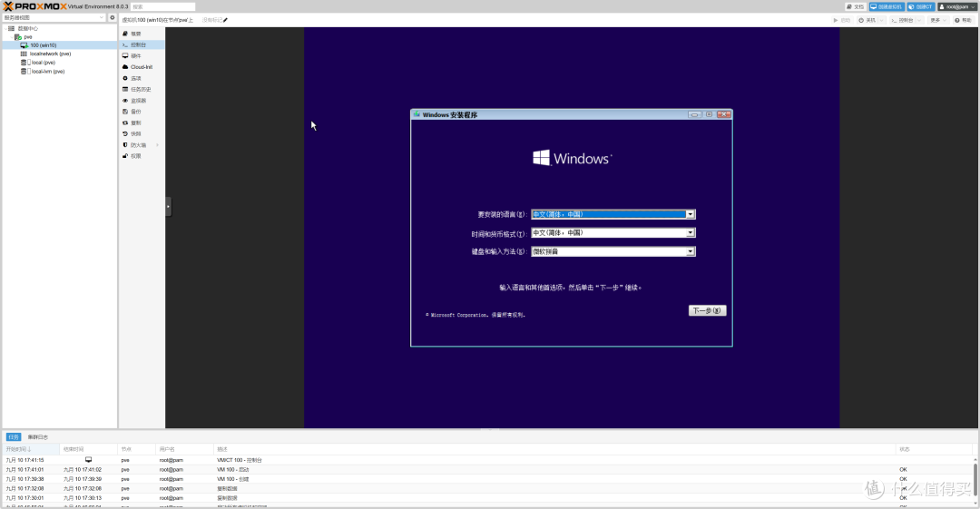The width and height of the screenshot is (980, 509).
Task: Select the task ended at 17:41:02
Action: 487,470
